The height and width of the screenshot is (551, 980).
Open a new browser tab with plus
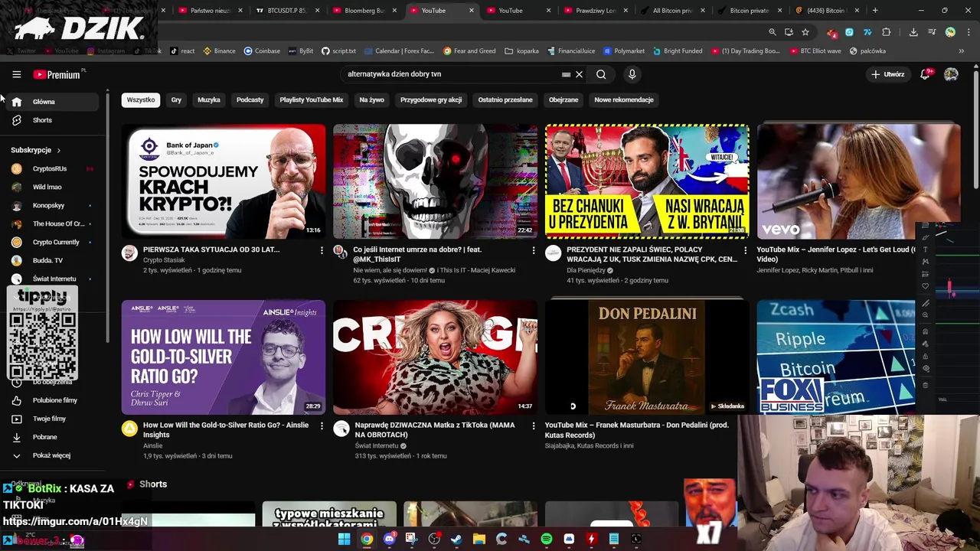tap(875, 11)
